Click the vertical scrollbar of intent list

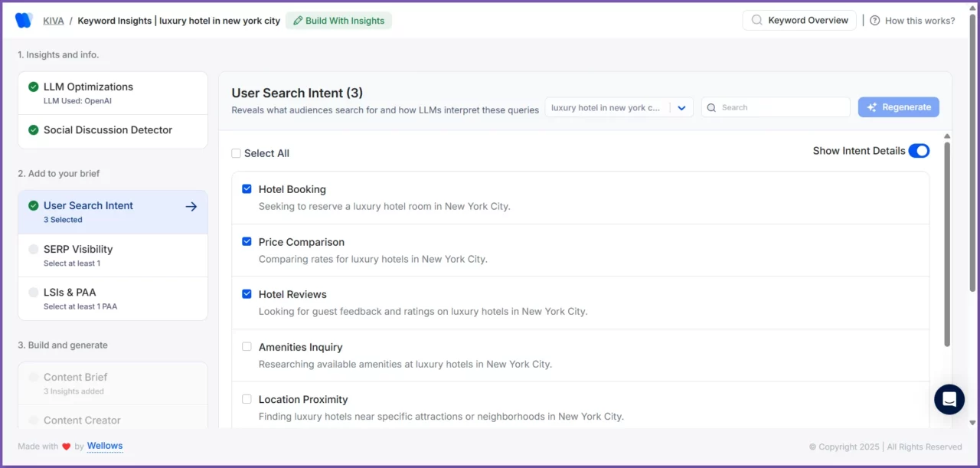tap(947, 245)
